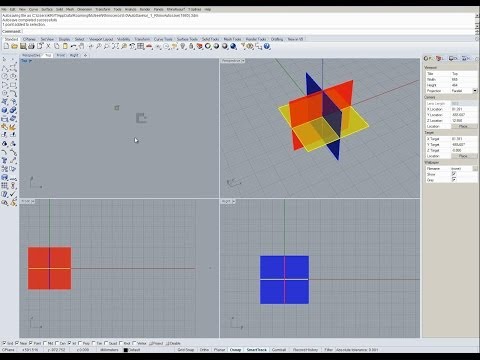Click Place button for camera Location

463,126
